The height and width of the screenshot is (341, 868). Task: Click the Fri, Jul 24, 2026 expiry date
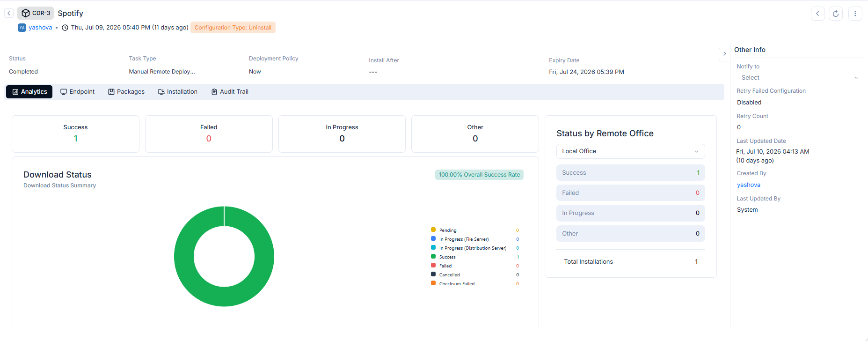point(586,72)
